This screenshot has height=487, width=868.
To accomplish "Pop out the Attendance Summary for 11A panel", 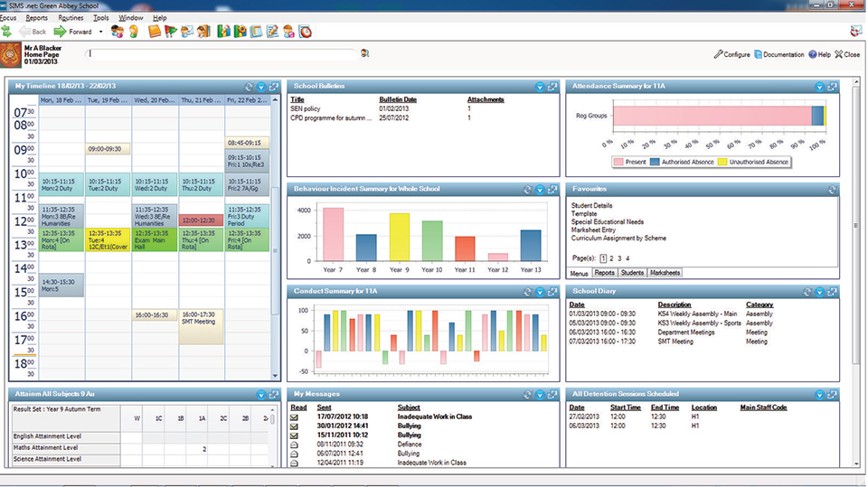I will coord(832,87).
